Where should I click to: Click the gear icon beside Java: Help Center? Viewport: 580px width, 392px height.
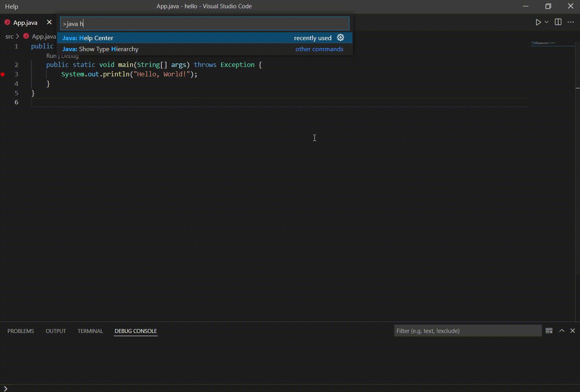(x=340, y=37)
